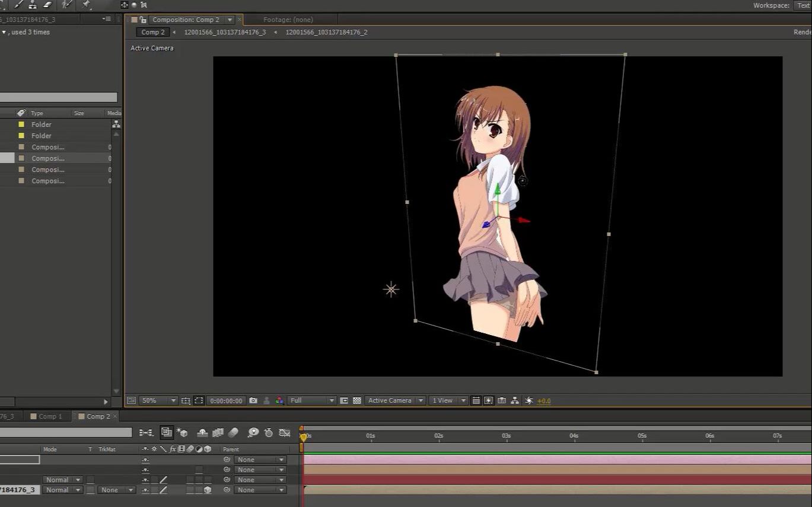Click the Project panel search field
Screen dimensions: 812x507
pyautogui.click(x=59, y=97)
